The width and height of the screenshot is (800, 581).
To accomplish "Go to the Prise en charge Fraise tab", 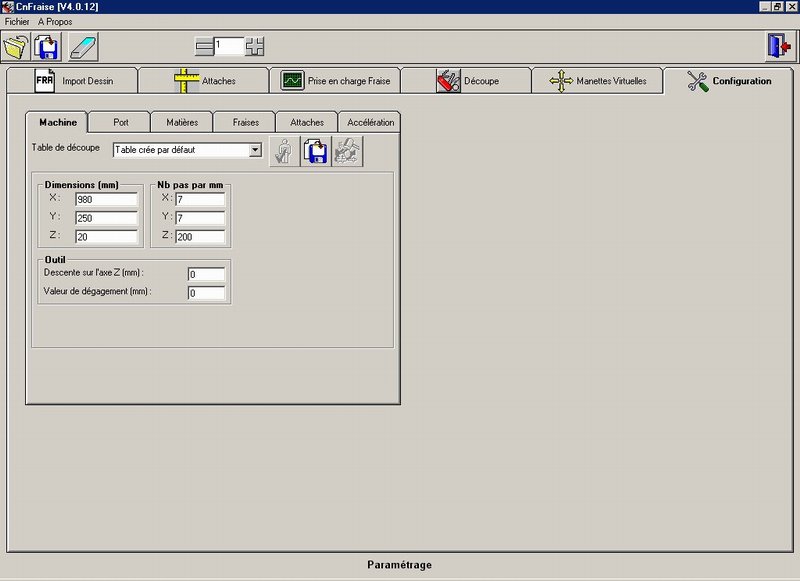I will [335, 81].
